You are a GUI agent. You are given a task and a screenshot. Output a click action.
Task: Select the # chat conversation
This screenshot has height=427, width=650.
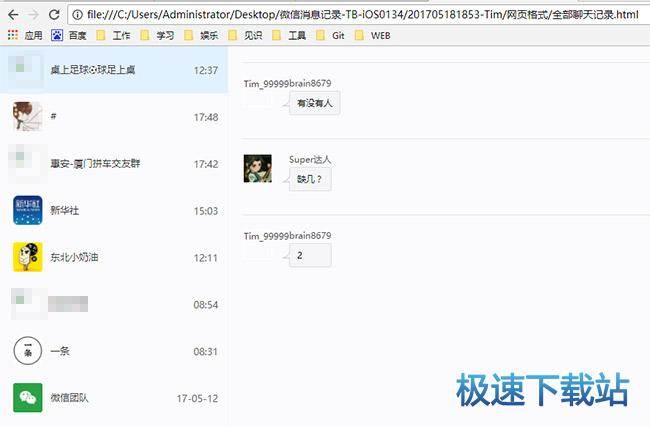pyautogui.click(x=114, y=116)
